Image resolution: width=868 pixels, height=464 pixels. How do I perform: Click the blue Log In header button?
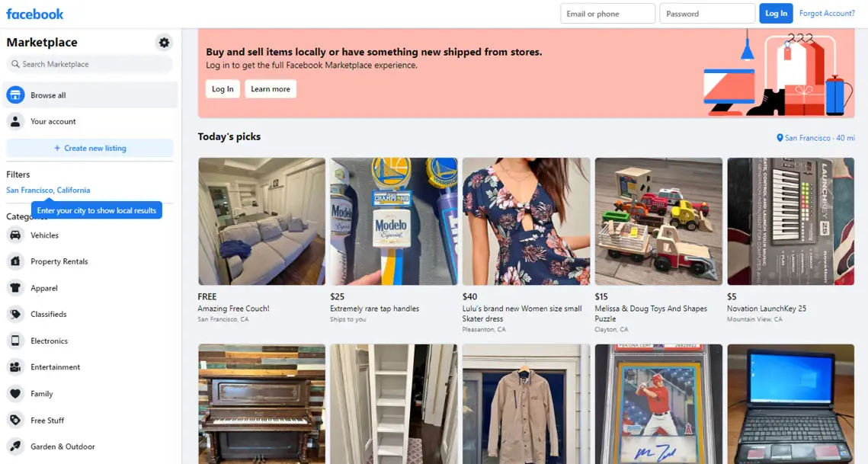[x=776, y=13]
